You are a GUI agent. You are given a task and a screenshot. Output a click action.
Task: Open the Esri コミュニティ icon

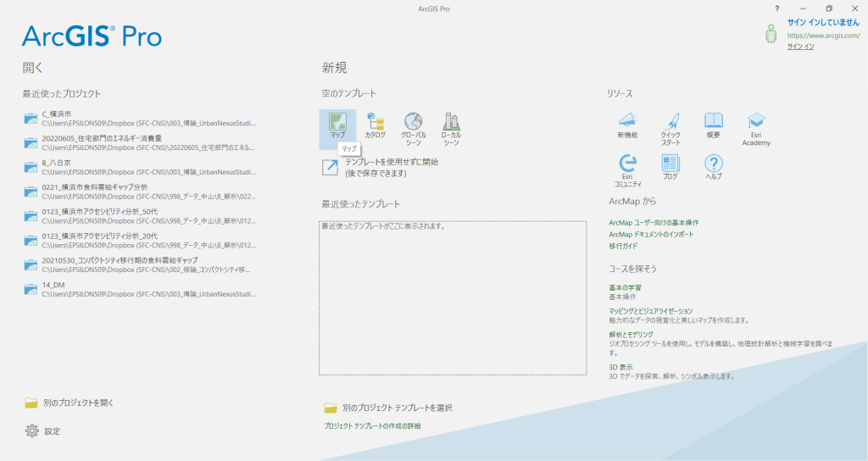[627, 163]
